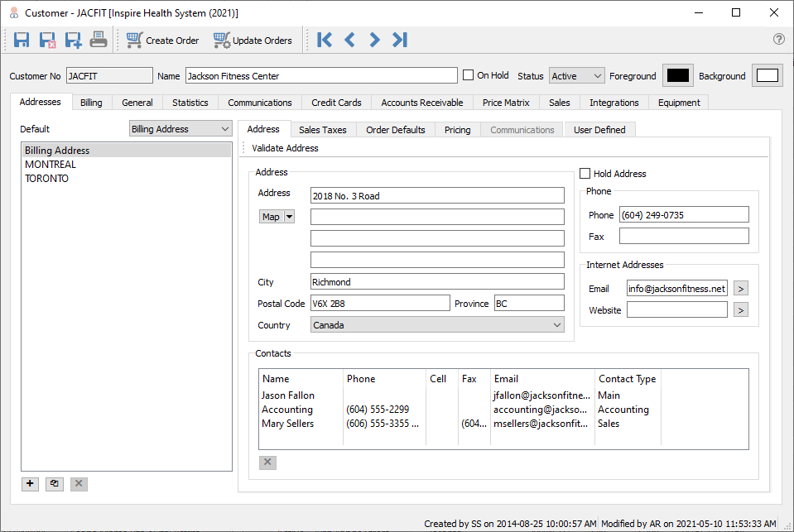Jump to the last customer record
Screen dimensions: 794x532
pyautogui.click(x=400, y=40)
